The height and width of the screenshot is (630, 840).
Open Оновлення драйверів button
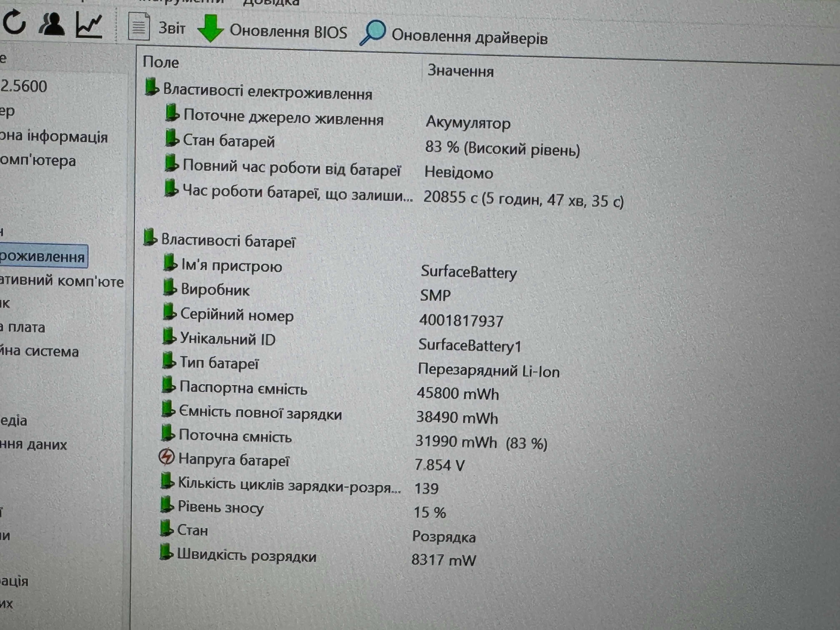pyautogui.click(x=453, y=34)
